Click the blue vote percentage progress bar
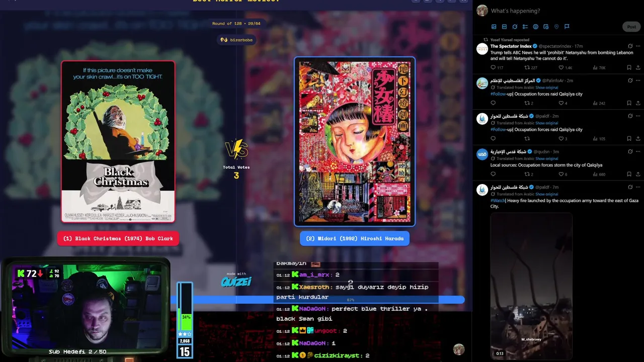Image resolution: width=644 pixels, height=362 pixels. (x=317, y=300)
